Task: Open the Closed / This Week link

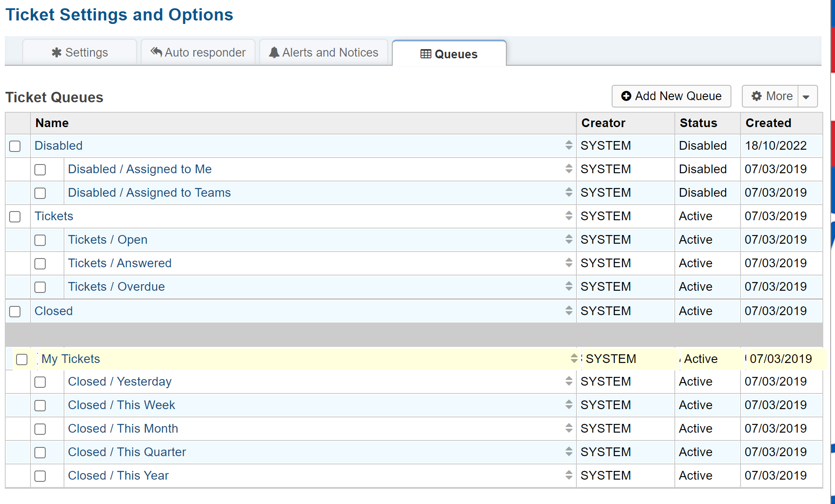Action: point(121,405)
